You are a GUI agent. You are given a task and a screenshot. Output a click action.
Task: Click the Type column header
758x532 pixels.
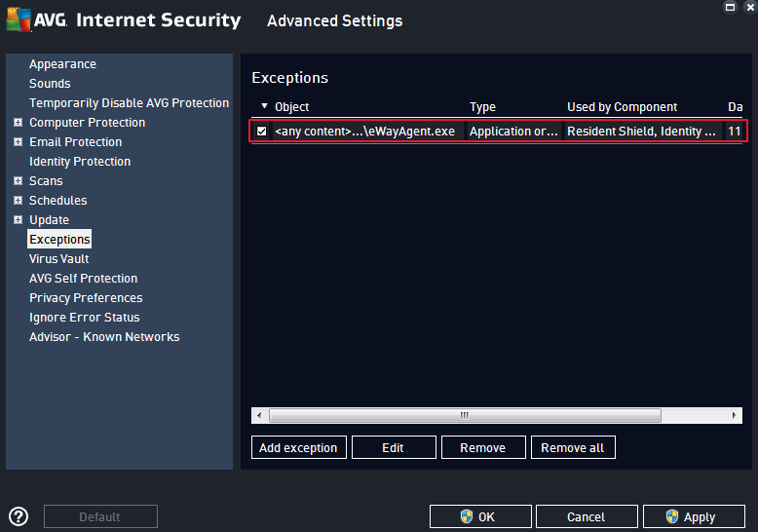pyautogui.click(x=482, y=107)
